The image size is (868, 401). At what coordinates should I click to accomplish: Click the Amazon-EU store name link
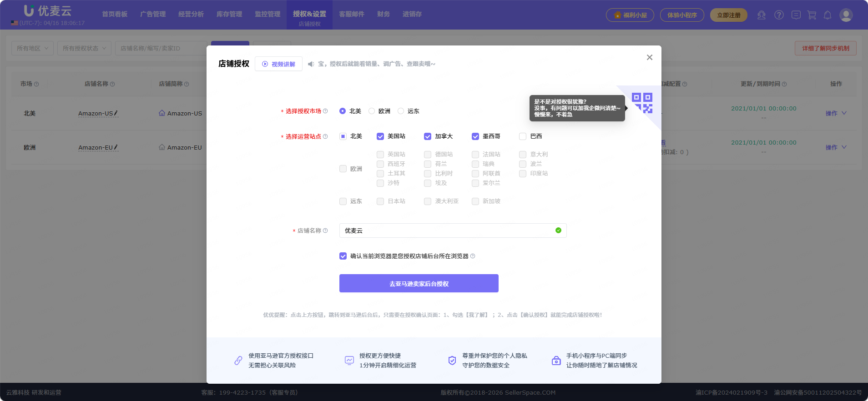(x=95, y=147)
